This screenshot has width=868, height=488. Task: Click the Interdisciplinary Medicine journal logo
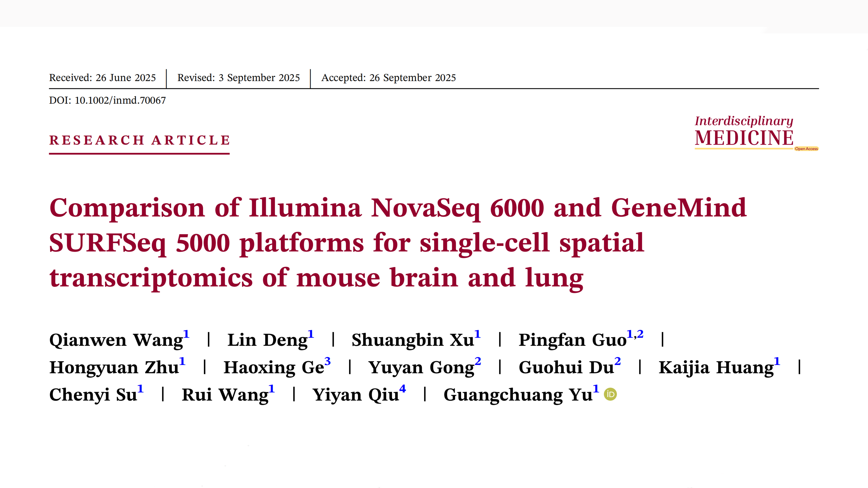[744, 132]
